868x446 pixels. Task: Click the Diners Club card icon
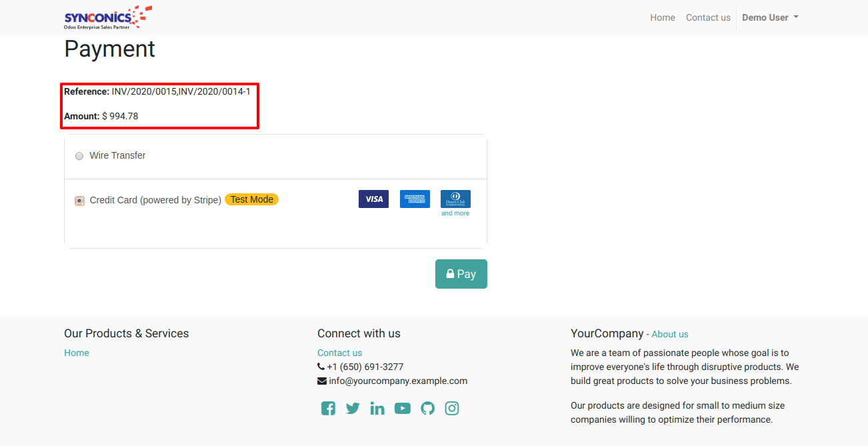point(455,199)
